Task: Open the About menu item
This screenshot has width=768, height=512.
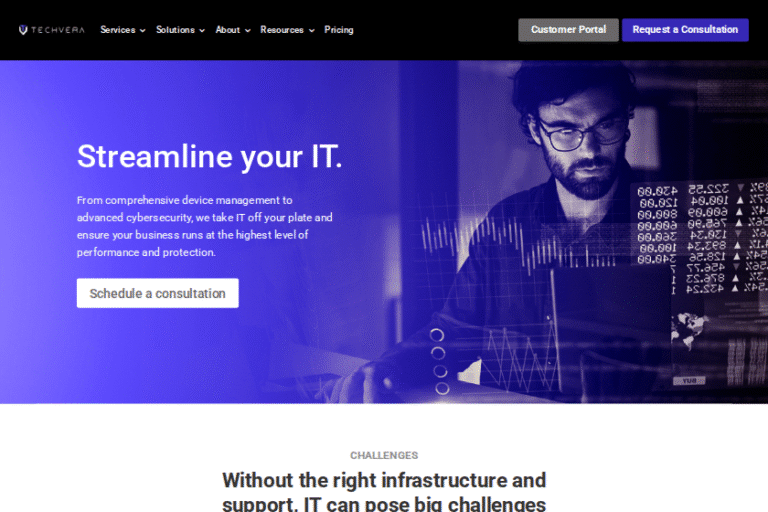Action: pyautogui.click(x=228, y=30)
